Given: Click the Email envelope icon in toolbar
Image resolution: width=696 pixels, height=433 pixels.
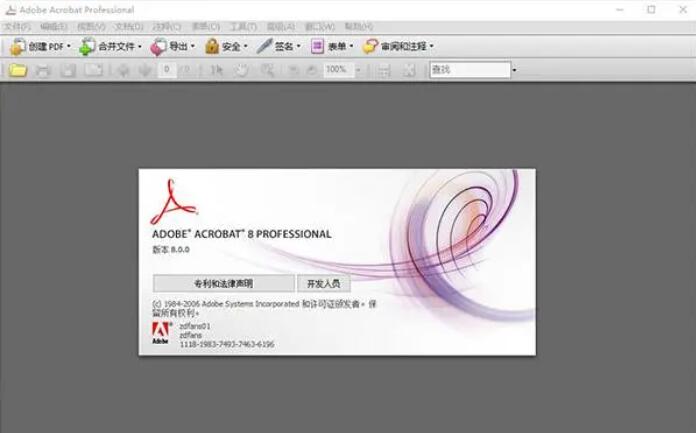Looking at the screenshot, I should coord(94,70).
